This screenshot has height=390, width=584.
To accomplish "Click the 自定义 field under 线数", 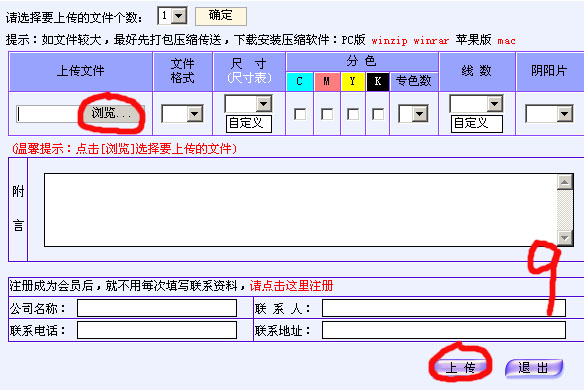I will [477, 124].
